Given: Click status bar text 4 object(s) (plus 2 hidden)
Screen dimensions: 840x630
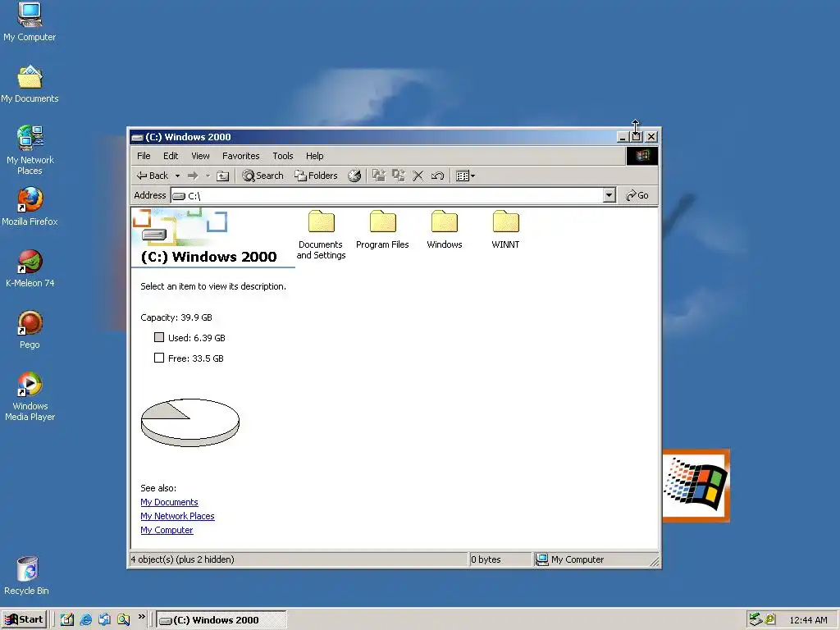Looking at the screenshot, I should (183, 559).
